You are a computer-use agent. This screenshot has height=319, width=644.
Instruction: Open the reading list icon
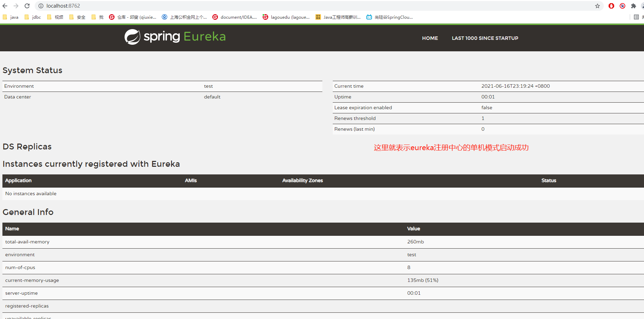(x=636, y=17)
